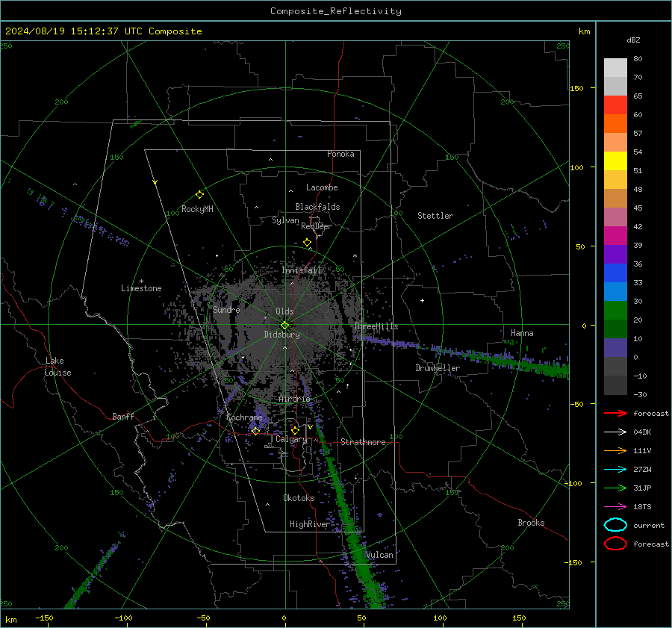This screenshot has height=628, width=672.
Task: Click the Stettler city label
Action: pyautogui.click(x=435, y=216)
